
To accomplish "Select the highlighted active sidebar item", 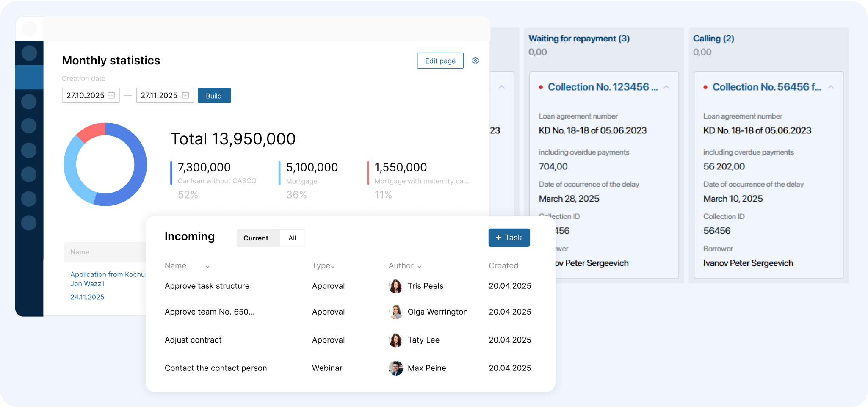I will pyautogui.click(x=29, y=77).
